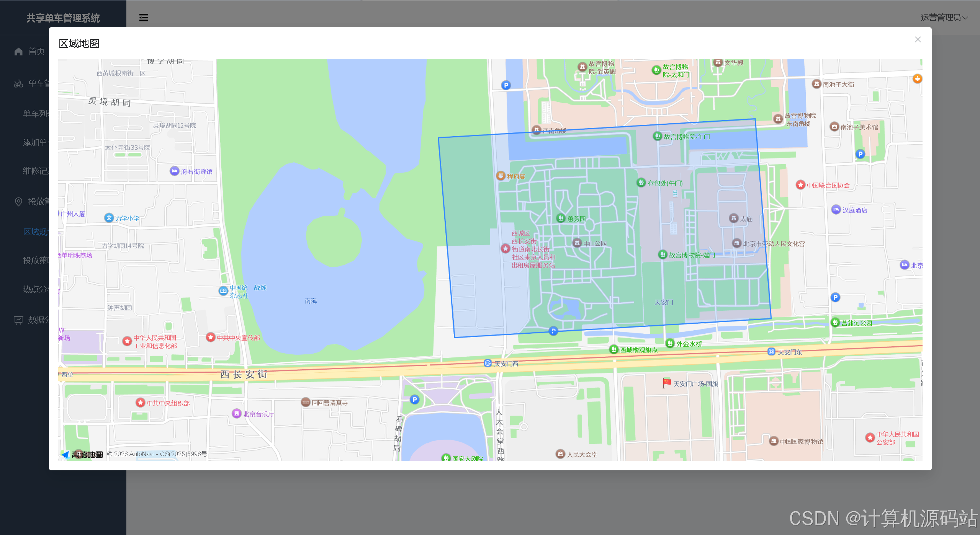Click the 北京音乐厅 marker icon
The width and height of the screenshot is (980, 535).
click(x=237, y=414)
